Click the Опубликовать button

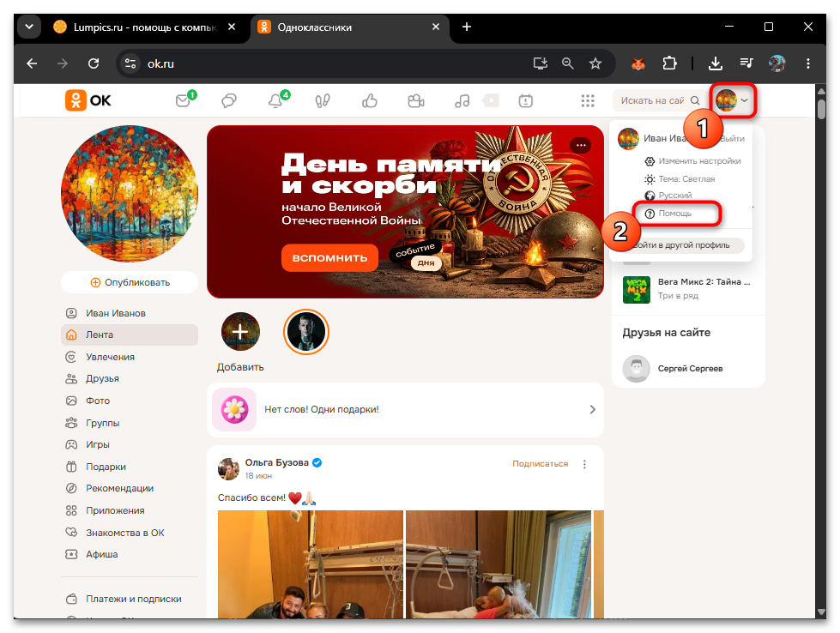pyautogui.click(x=130, y=282)
